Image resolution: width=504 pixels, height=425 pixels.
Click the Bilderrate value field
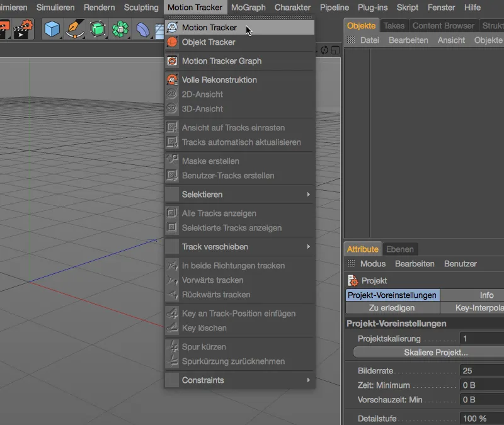coord(482,371)
